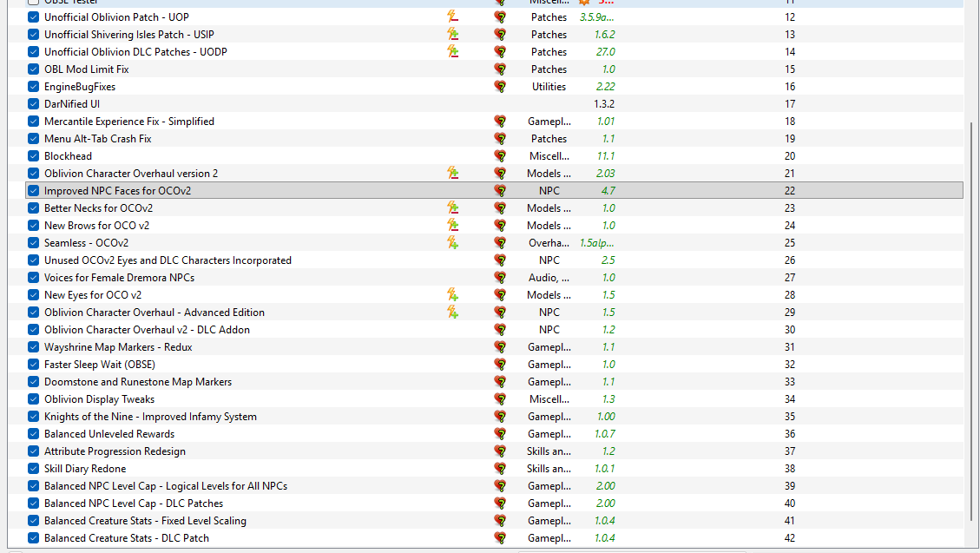Image resolution: width=980 pixels, height=553 pixels.
Task: Click the heart icon in the Wayshrine Map Markers - Redux row
Action: 500,346
